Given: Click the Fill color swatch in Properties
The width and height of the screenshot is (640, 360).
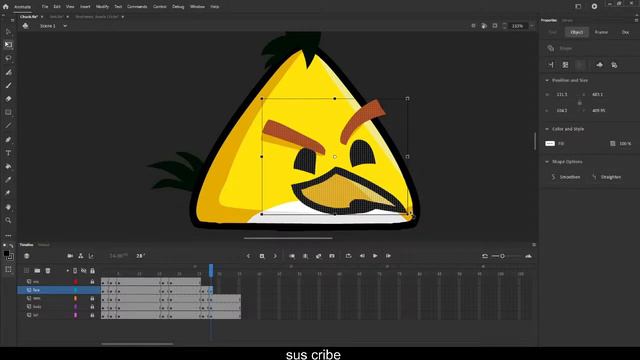Looking at the screenshot, I should coord(550,144).
